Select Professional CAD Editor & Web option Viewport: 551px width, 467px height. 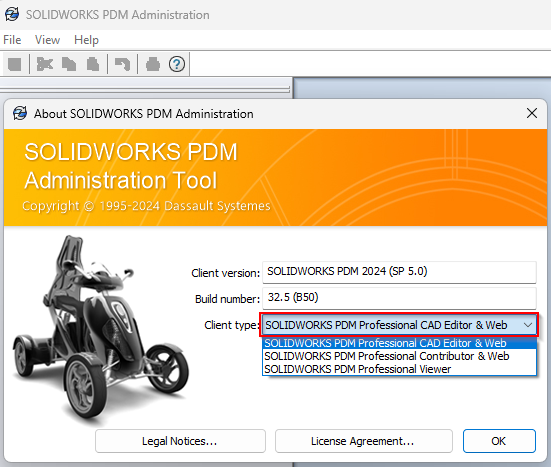[400, 343]
